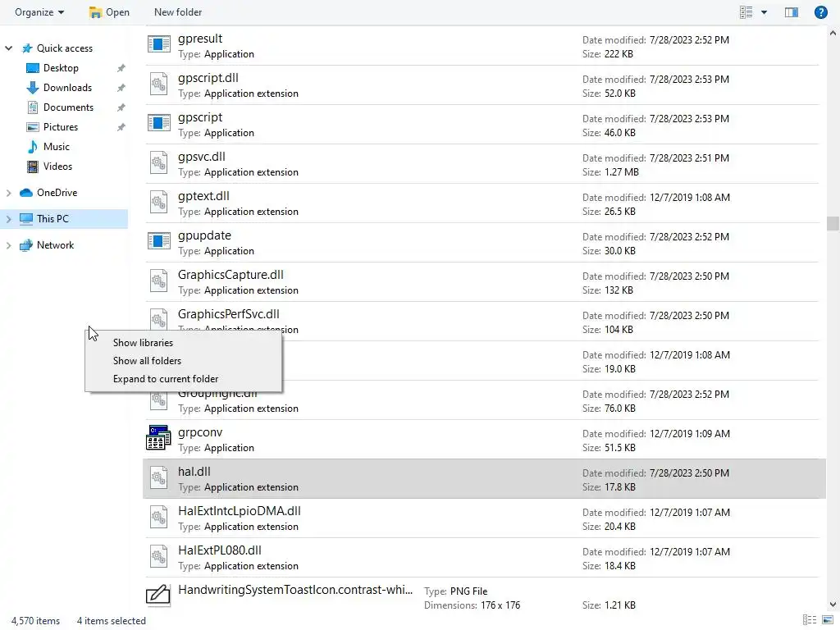
Task: Click the gpupdate application icon
Action: (x=158, y=242)
